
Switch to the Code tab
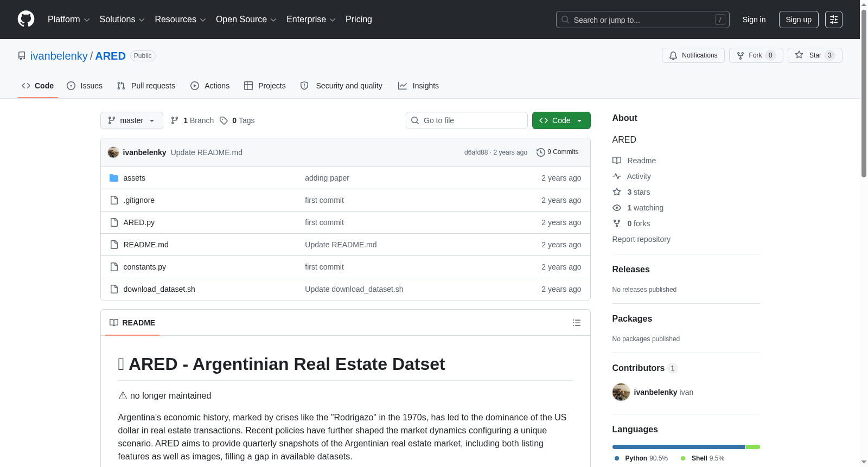pyautogui.click(x=38, y=86)
